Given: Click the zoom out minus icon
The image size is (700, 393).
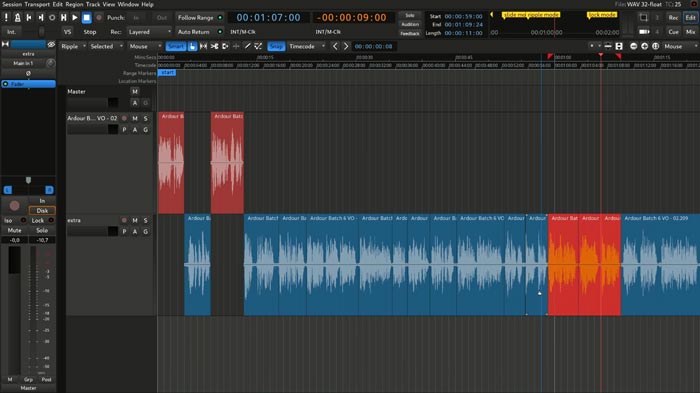Looking at the screenshot, I should click(x=633, y=46).
